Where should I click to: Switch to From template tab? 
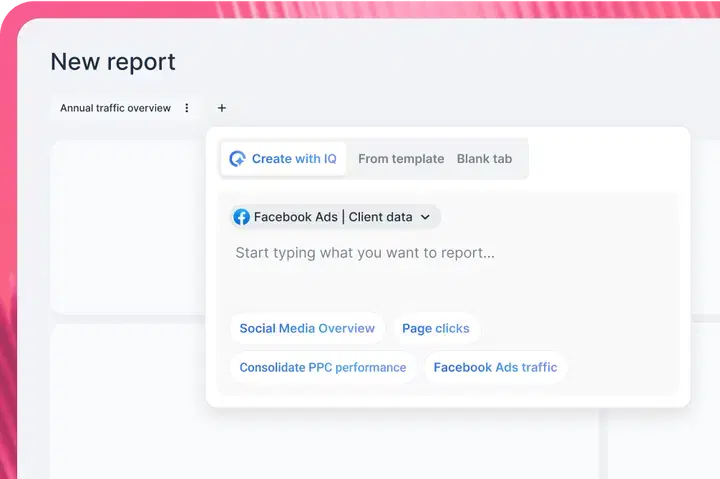point(401,159)
